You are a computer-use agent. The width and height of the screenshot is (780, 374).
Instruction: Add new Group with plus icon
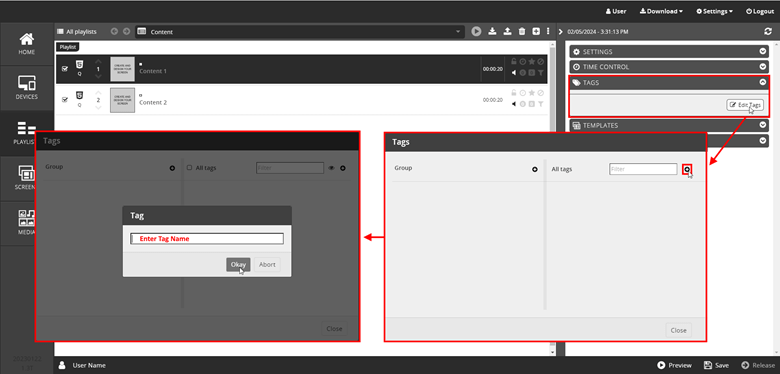[535, 170]
